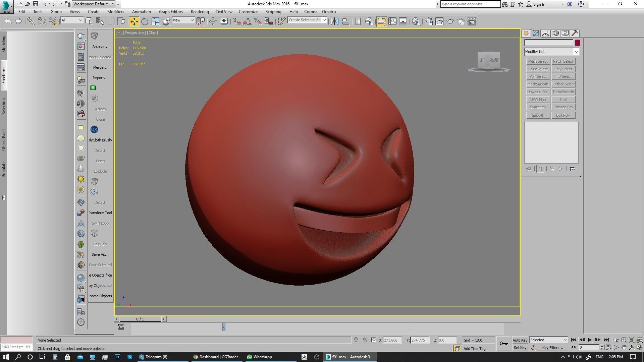Screen dimensions: 644x362
Task: Click the Merge... button
Action: pyautogui.click(x=100, y=67)
